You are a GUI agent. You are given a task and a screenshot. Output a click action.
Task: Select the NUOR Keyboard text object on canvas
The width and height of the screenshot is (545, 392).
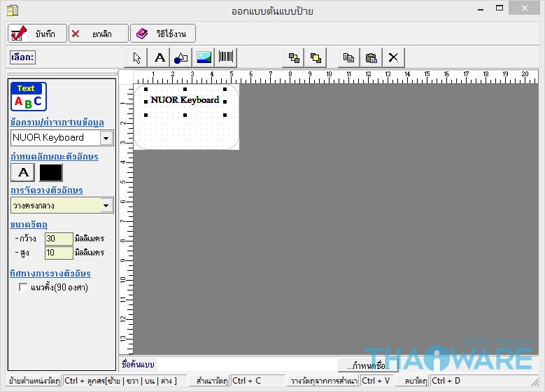coord(185,100)
